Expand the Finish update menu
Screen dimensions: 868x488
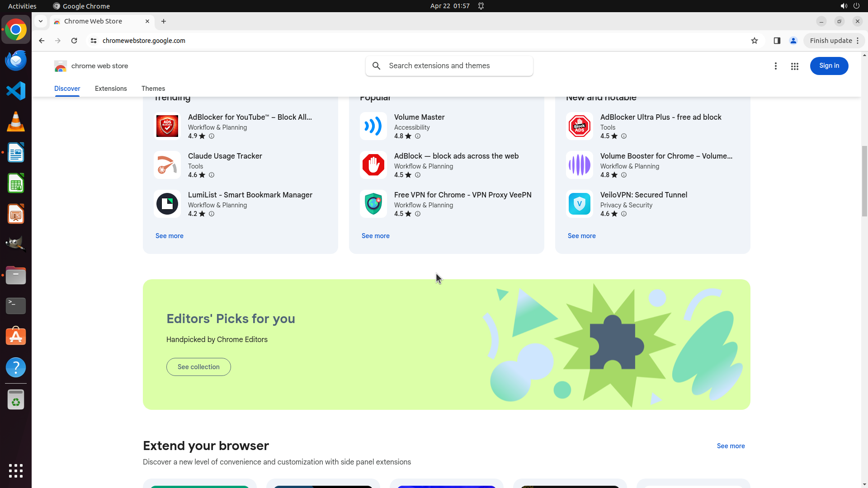pos(834,41)
